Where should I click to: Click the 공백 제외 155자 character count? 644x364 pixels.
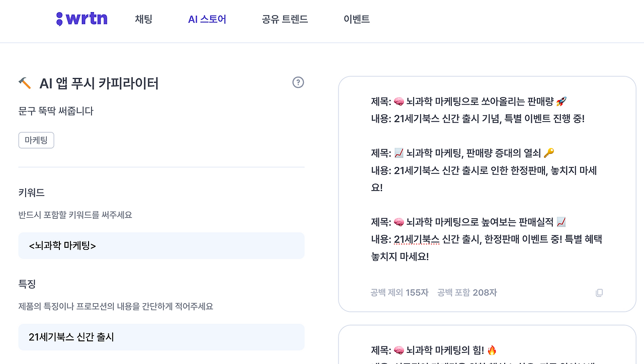[x=398, y=292]
